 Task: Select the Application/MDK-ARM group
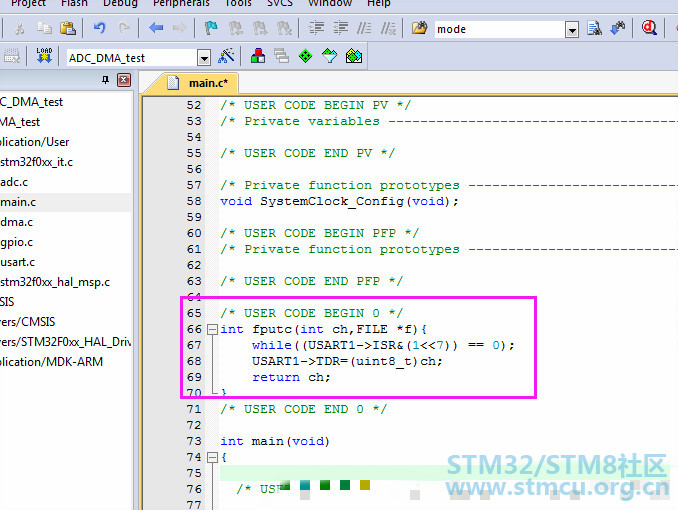click(x=51, y=362)
